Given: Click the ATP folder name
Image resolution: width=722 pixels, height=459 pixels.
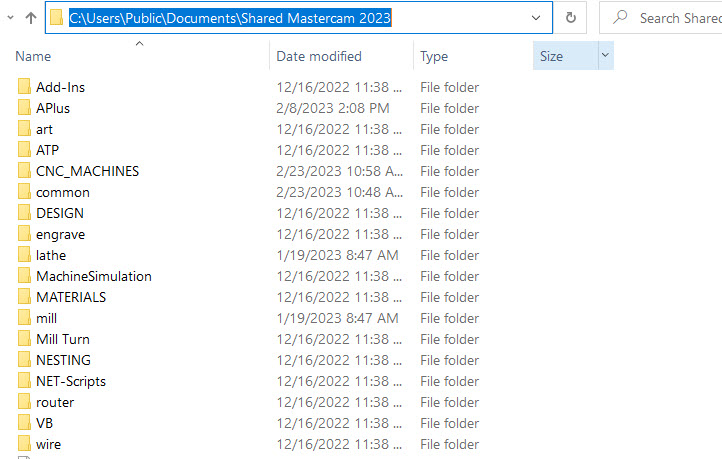Looking at the screenshot, I should tap(47, 150).
